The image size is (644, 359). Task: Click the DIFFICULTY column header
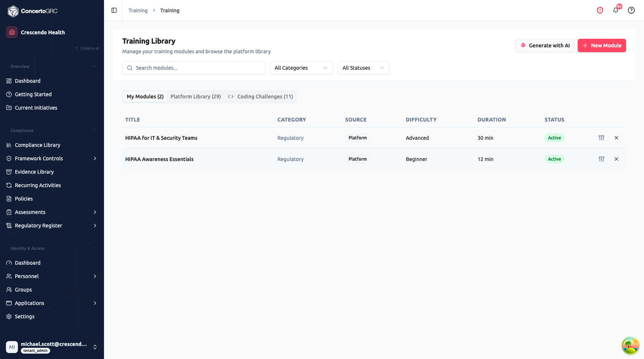(x=421, y=120)
